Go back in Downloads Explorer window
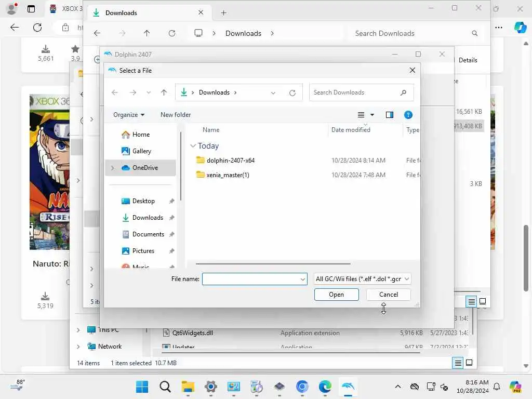The width and height of the screenshot is (532, 399). [97, 33]
